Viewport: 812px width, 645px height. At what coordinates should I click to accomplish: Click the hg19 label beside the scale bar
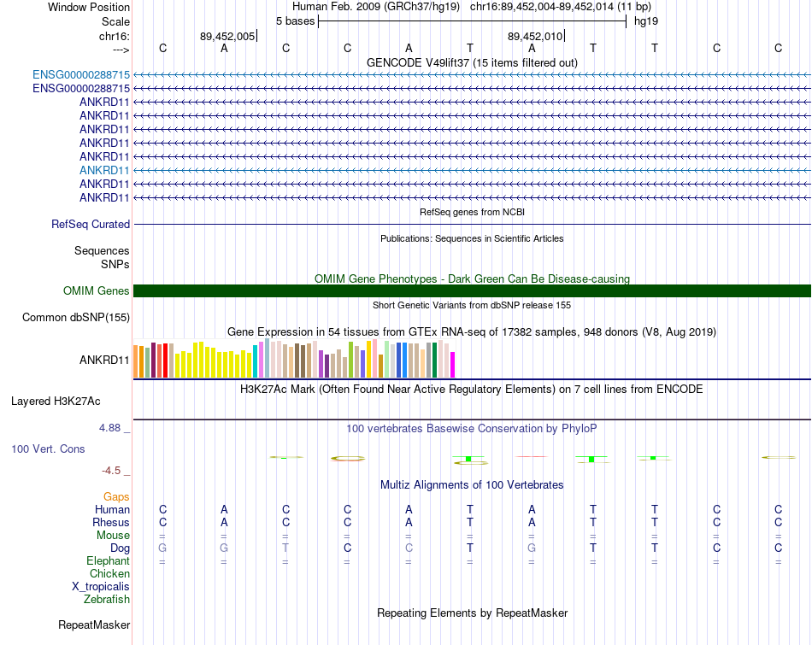tap(646, 21)
